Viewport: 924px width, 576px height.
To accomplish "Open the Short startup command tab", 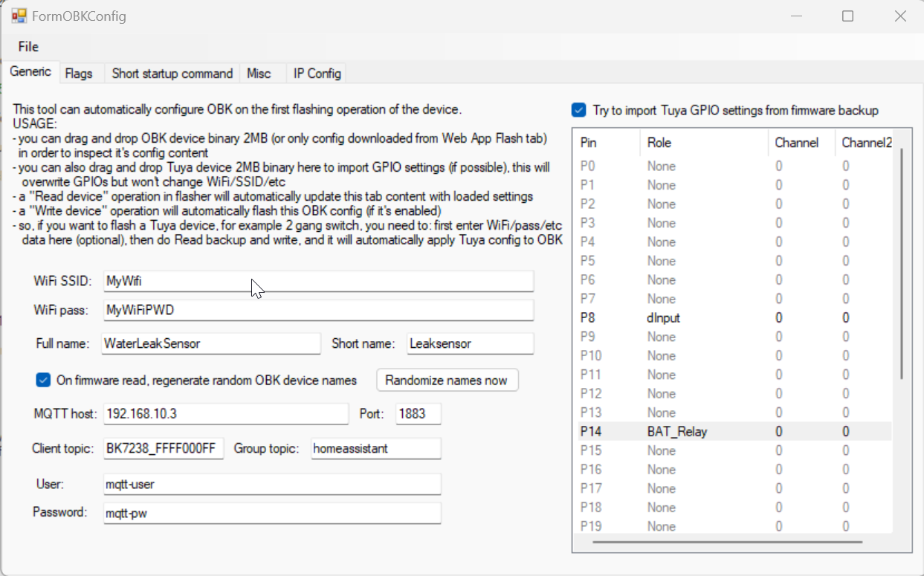I will tap(172, 73).
